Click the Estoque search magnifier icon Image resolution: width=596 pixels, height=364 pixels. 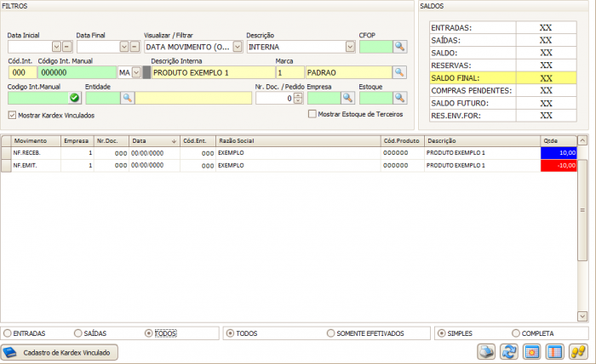(399, 99)
